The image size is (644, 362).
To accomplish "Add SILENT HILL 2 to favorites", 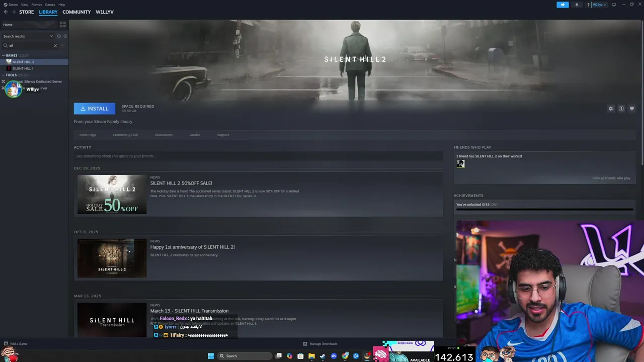I will click(x=632, y=109).
